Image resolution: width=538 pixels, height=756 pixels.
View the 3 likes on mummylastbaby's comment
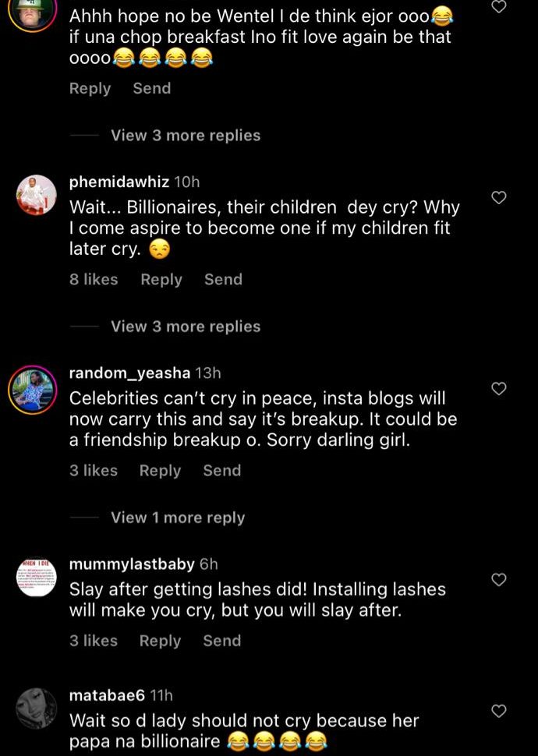coord(94,641)
